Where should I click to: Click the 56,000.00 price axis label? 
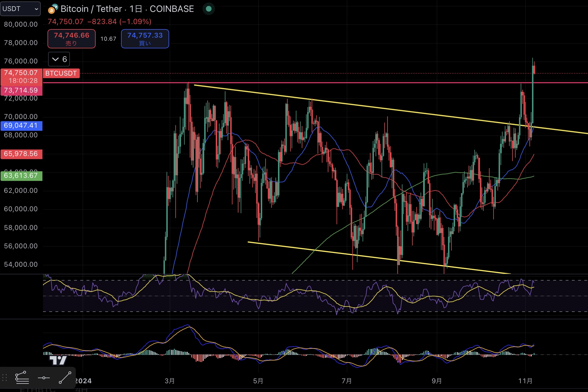tap(21, 246)
